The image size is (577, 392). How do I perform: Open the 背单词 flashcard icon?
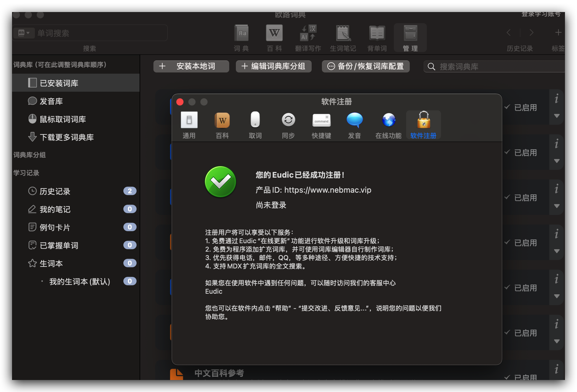pyautogui.click(x=377, y=33)
